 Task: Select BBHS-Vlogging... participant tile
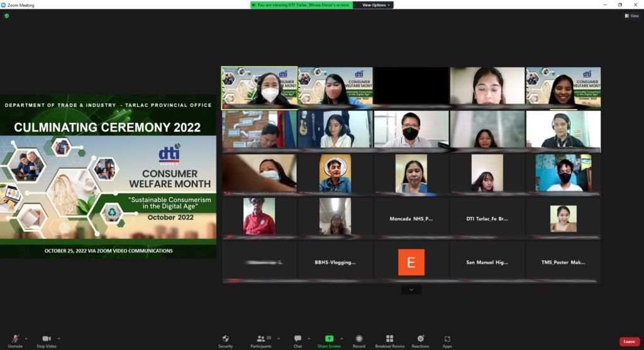point(335,262)
